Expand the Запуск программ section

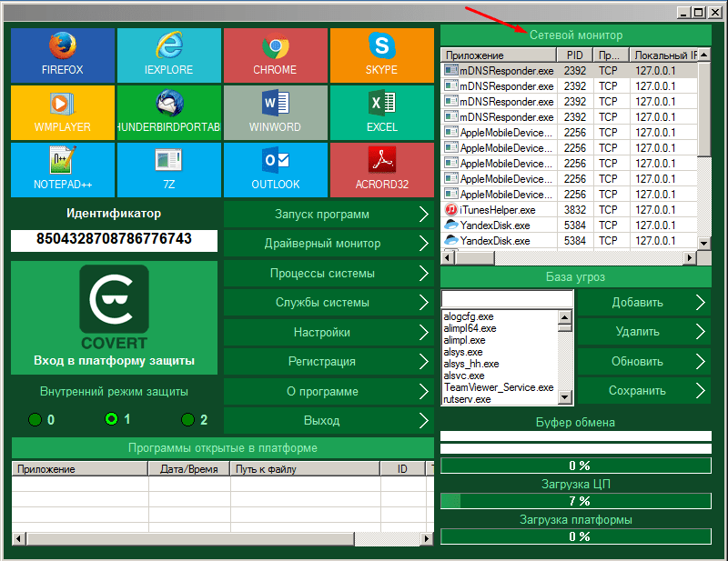point(328,215)
